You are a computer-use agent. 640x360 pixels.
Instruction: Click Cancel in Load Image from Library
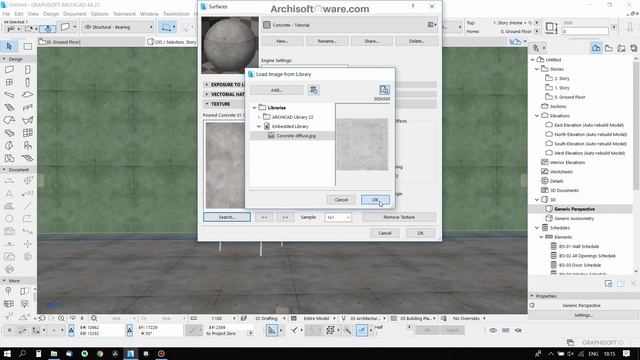click(341, 200)
